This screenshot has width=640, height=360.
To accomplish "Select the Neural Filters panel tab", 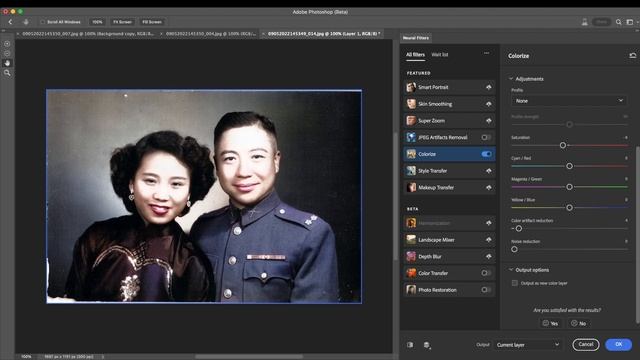I will [x=416, y=38].
